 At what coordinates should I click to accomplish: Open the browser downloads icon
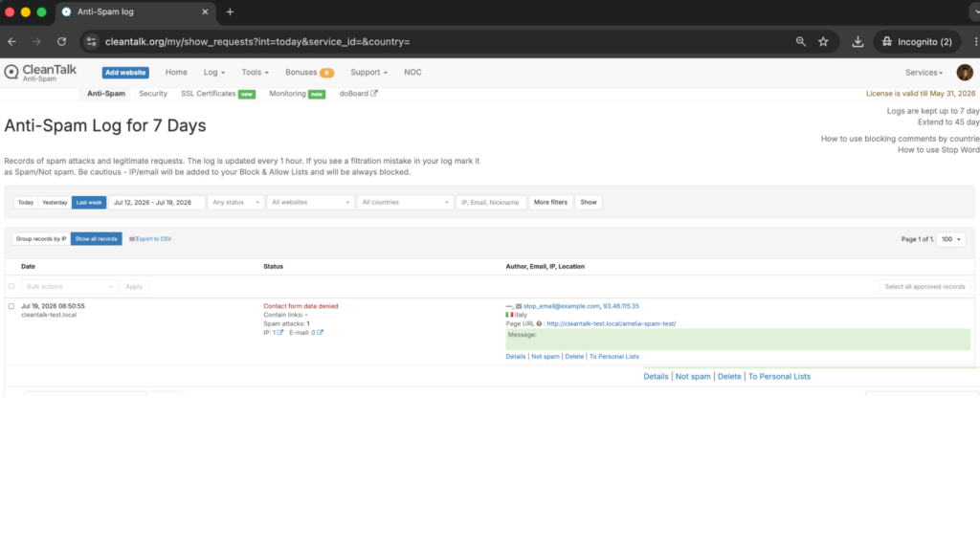pos(857,42)
